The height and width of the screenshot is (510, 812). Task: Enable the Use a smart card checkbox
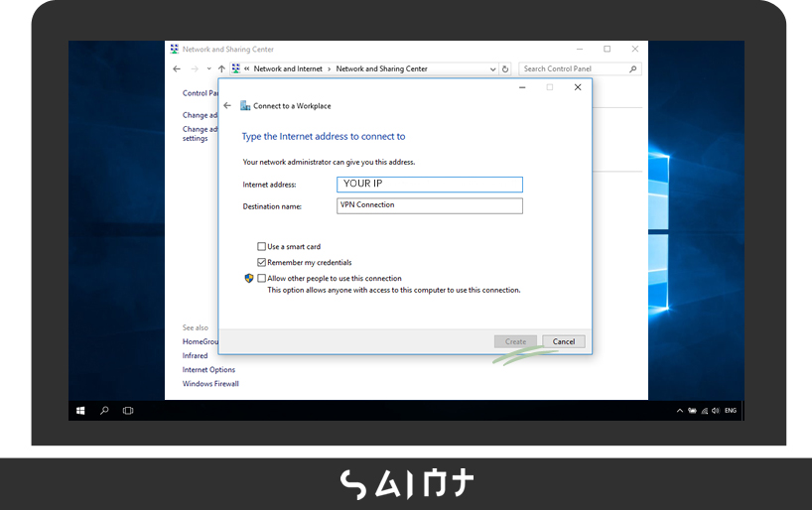(x=262, y=247)
